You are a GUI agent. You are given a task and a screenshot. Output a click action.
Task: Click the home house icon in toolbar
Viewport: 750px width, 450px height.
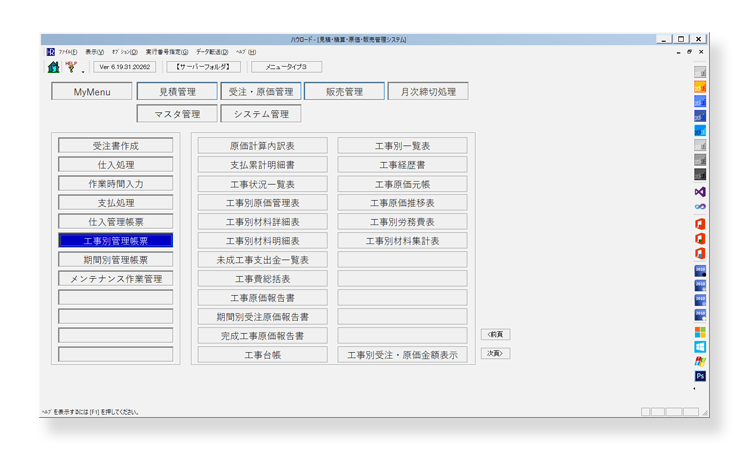[53, 67]
